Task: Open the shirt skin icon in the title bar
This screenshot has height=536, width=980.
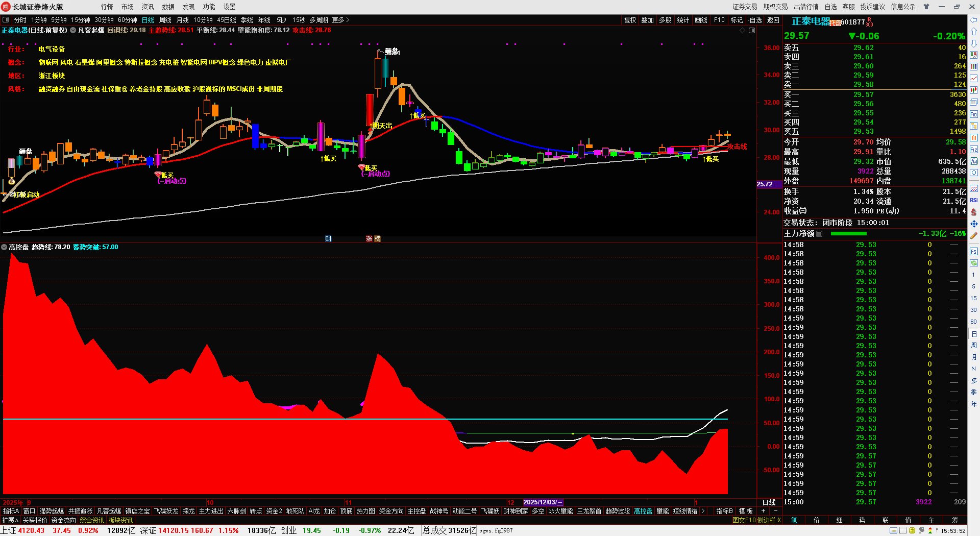Action: pyautogui.click(x=926, y=7)
